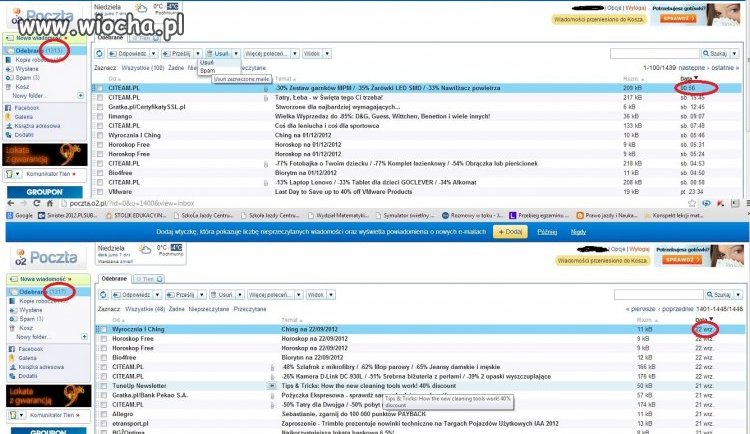Switch to Tlen tab in top window
The height and width of the screenshot is (434, 750).
[x=144, y=38]
